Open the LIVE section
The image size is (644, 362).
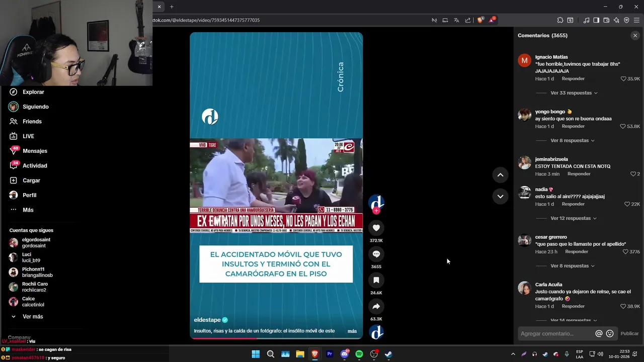tap(28, 136)
